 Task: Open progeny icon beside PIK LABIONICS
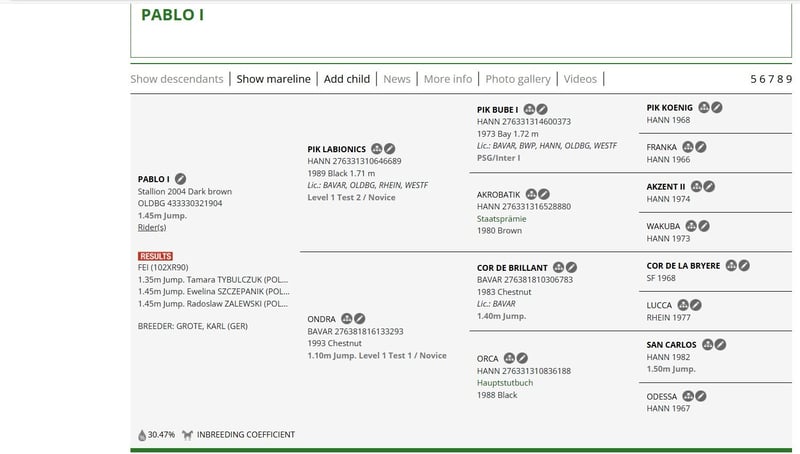377,148
